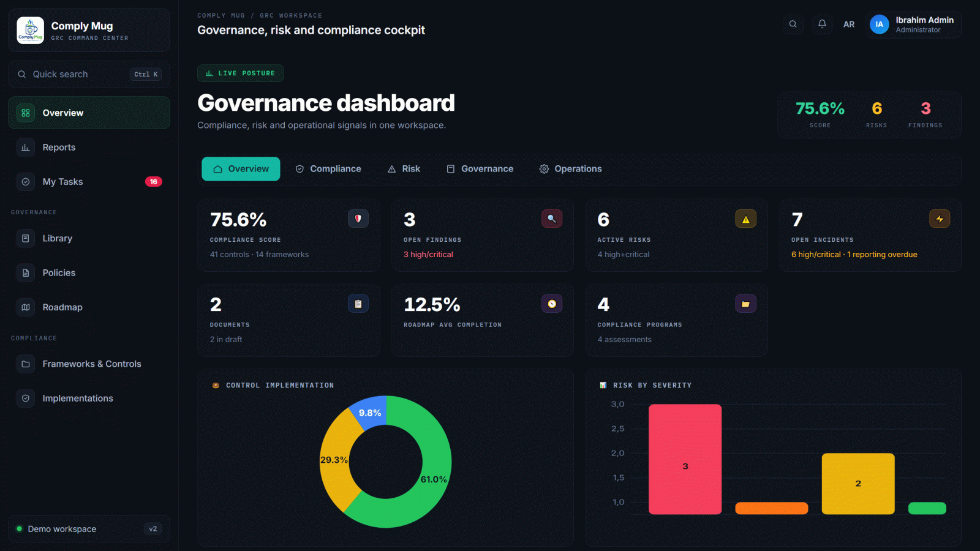Click the yellow 29.3% donut segment
This screenshot has width=980, height=551.
click(x=334, y=460)
